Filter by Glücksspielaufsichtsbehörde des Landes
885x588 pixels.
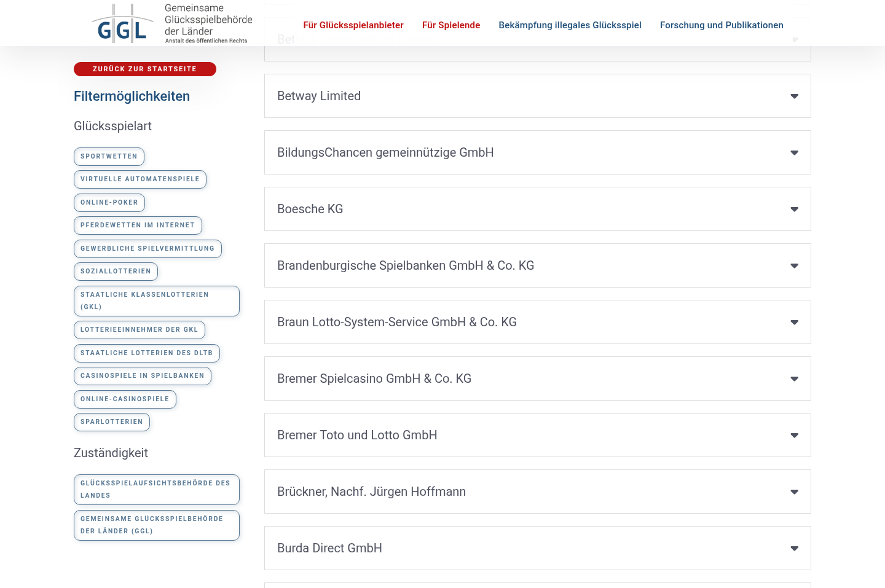(157, 490)
